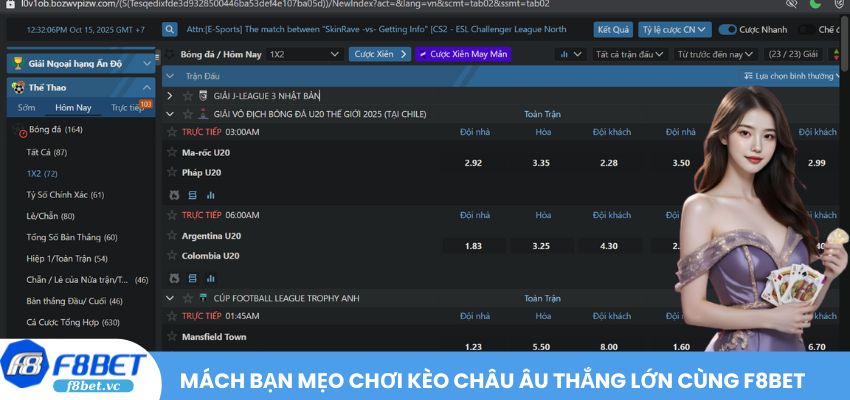Select 1X2 (72) in the sidebar
Viewport: 850px width, 400px height.
(42, 173)
